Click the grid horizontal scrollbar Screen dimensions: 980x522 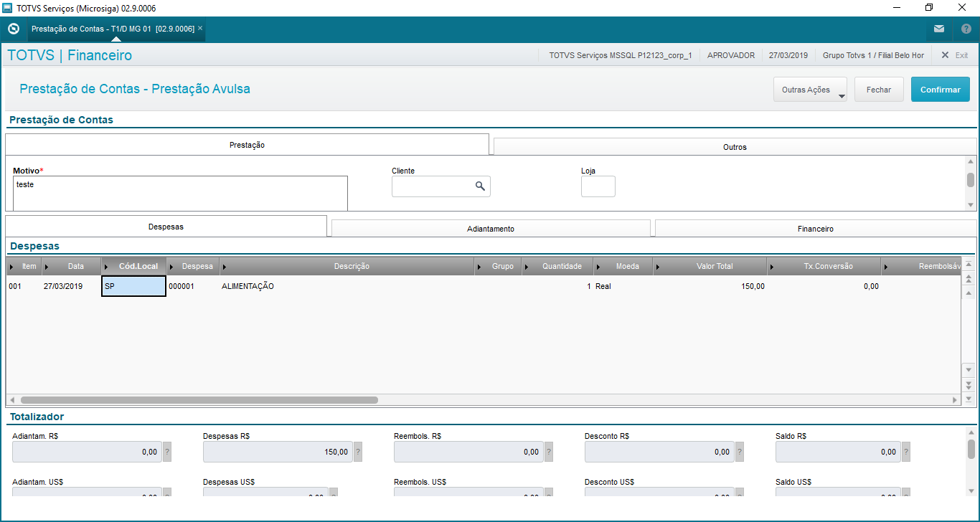[x=199, y=400]
